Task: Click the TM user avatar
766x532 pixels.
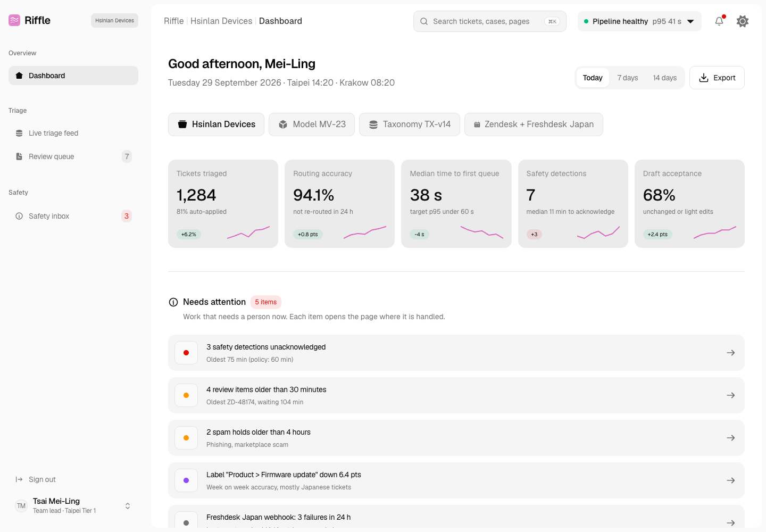Action: pyautogui.click(x=21, y=506)
